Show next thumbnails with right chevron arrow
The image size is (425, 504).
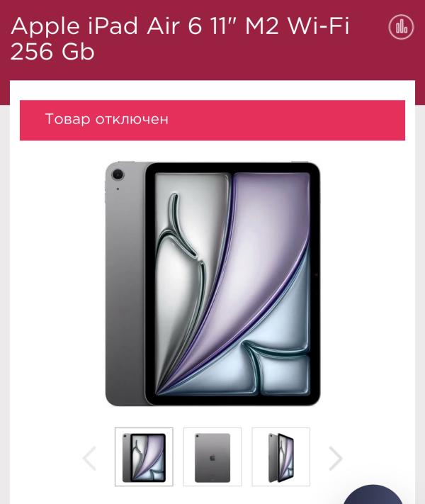(336, 458)
